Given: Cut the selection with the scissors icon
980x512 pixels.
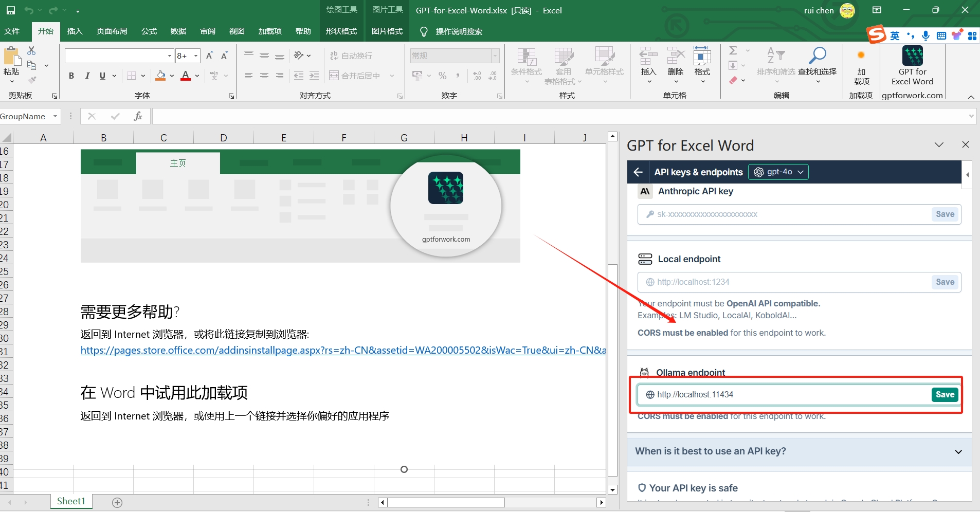Looking at the screenshot, I should 31,51.
